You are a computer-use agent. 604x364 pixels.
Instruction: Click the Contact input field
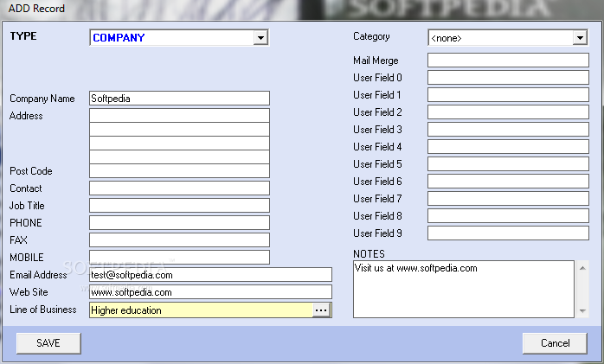[179, 188]
